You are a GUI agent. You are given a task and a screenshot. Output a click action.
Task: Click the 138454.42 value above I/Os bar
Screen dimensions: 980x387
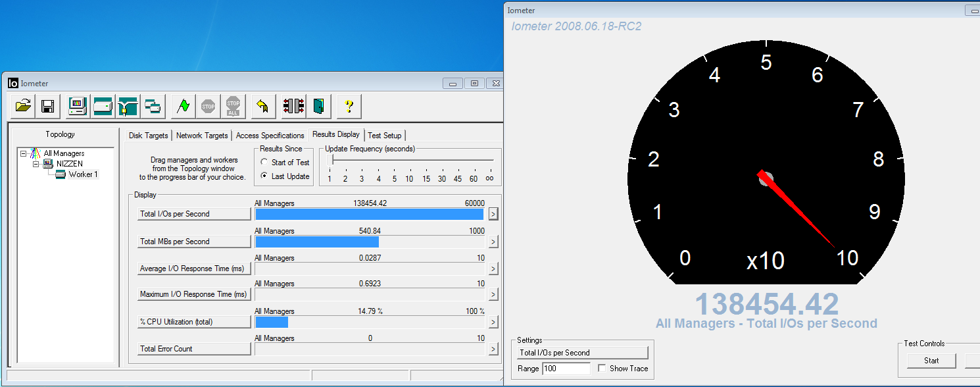(x=370, y=203)
